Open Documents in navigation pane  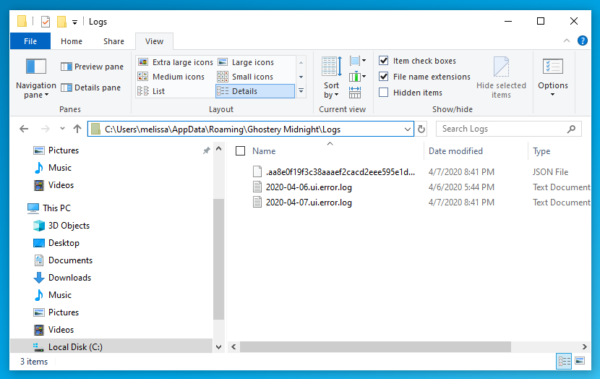click(64, 260)
